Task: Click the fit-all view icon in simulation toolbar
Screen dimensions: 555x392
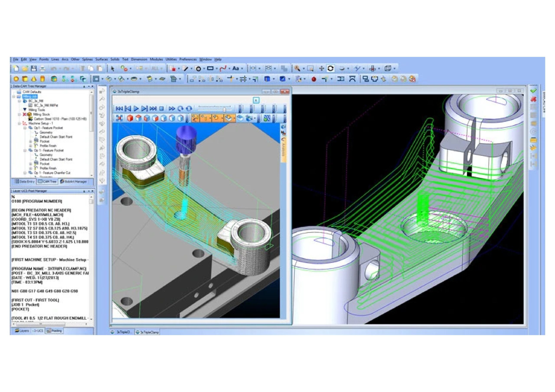Action: pos(119,118)
